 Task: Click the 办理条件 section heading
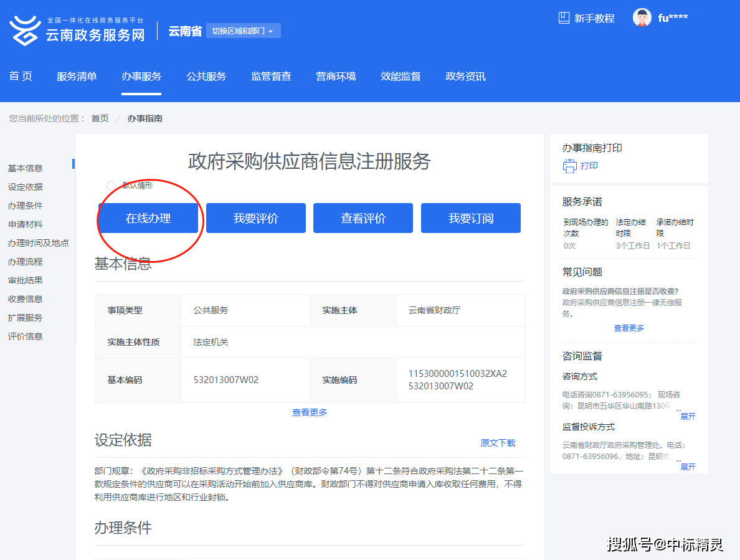(x=123, y=528)
